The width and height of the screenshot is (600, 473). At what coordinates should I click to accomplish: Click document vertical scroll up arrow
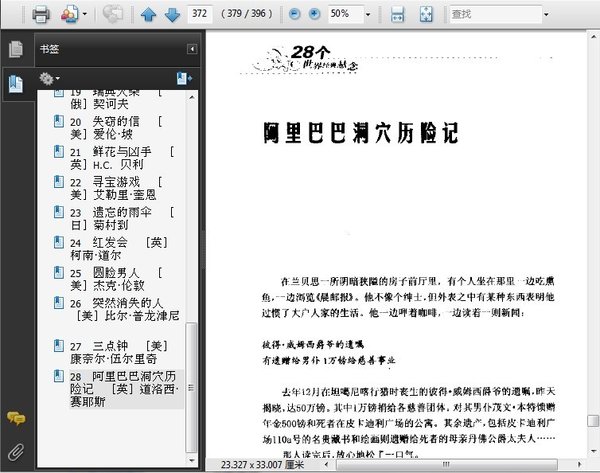(x=593, y=37)
